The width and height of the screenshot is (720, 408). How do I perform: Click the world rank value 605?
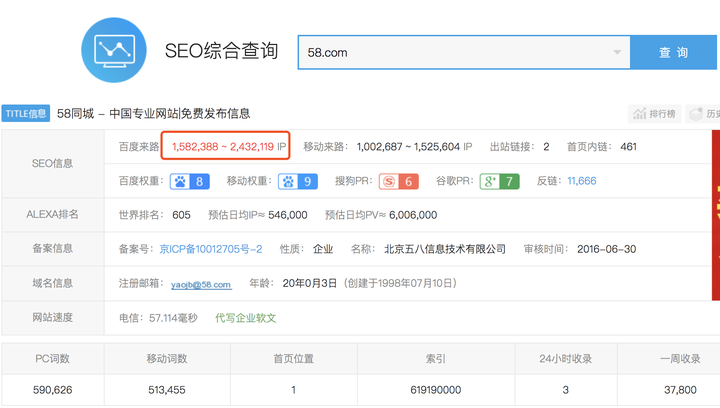click(x=181, y=215)
